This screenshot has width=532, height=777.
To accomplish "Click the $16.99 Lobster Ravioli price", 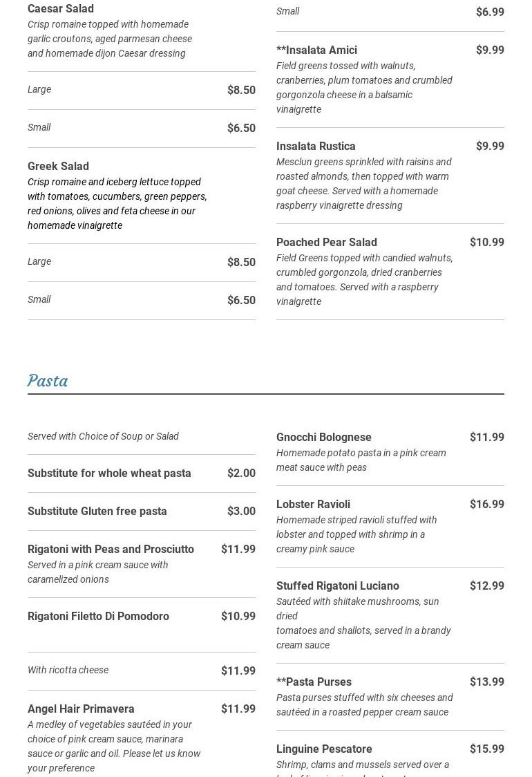I will pyautogui.click(x=487, y=505).
